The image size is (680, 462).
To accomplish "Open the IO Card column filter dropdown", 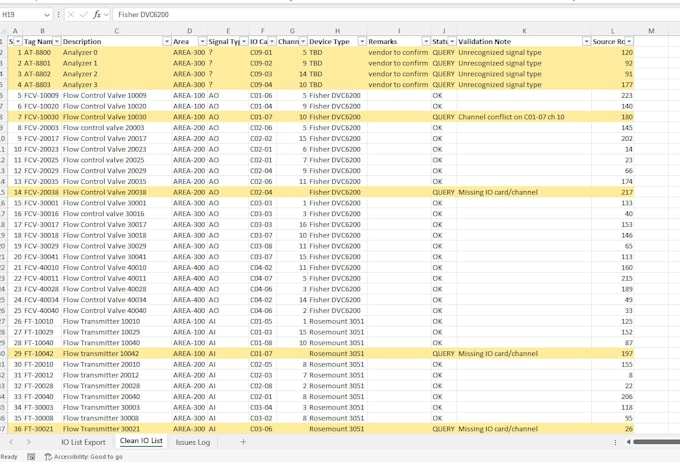I will pos(271,41).
